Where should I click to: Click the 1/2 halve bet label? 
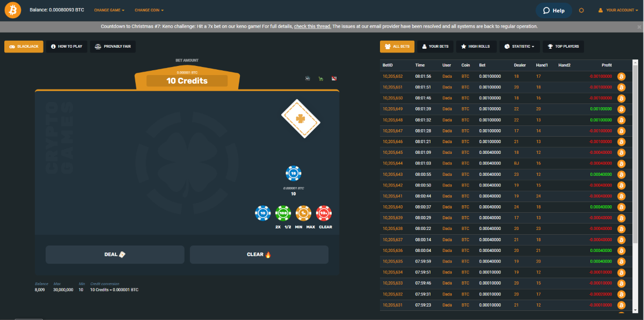[288, 227]
